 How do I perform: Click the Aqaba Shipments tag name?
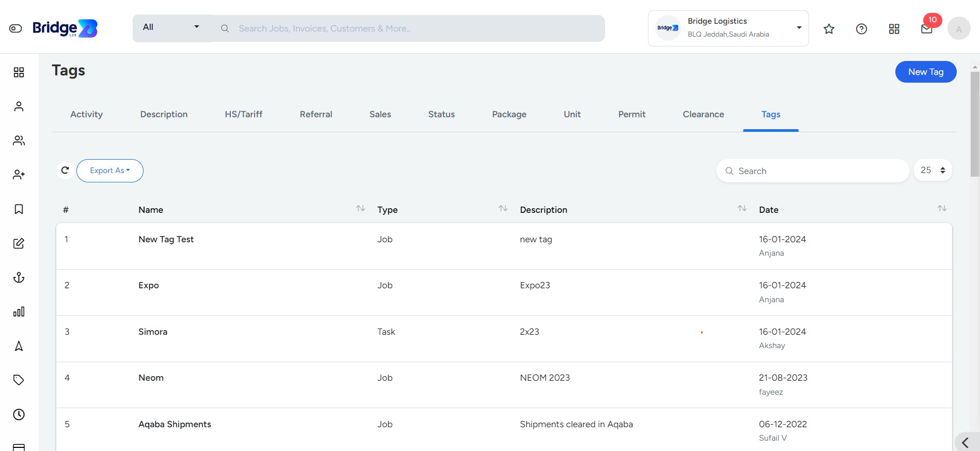175,424
